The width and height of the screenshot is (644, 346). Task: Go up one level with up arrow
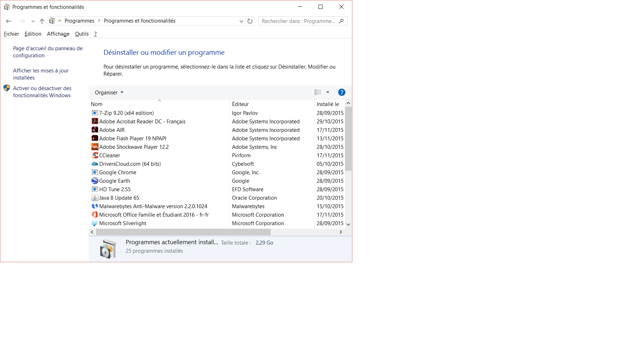point(42,21)
